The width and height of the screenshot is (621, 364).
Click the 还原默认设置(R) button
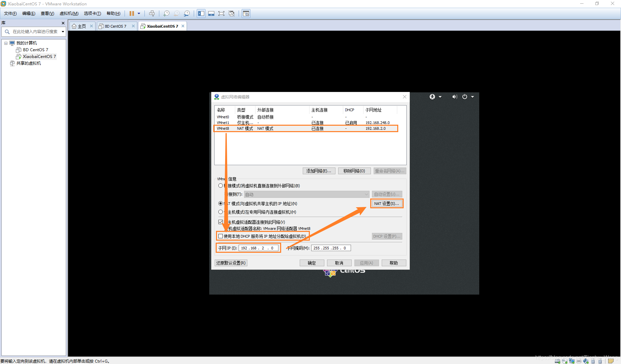point(231,263)
